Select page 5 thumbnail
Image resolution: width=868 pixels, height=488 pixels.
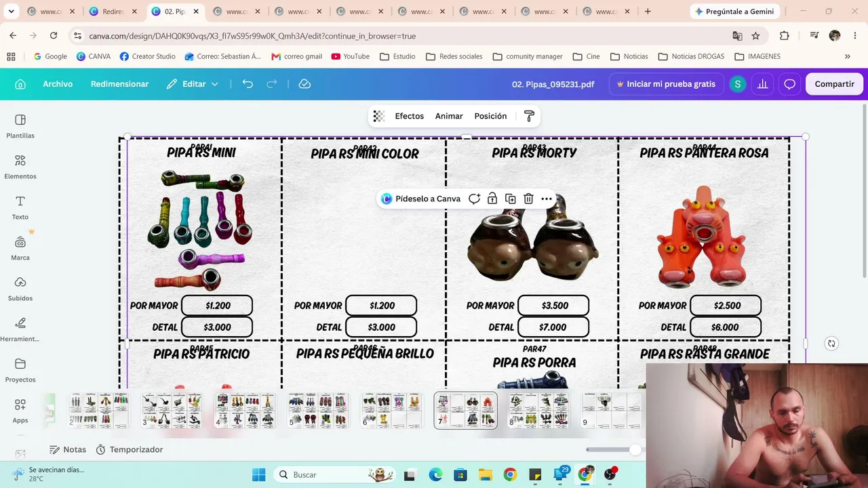pyautogui.click(x=318, y=411)
